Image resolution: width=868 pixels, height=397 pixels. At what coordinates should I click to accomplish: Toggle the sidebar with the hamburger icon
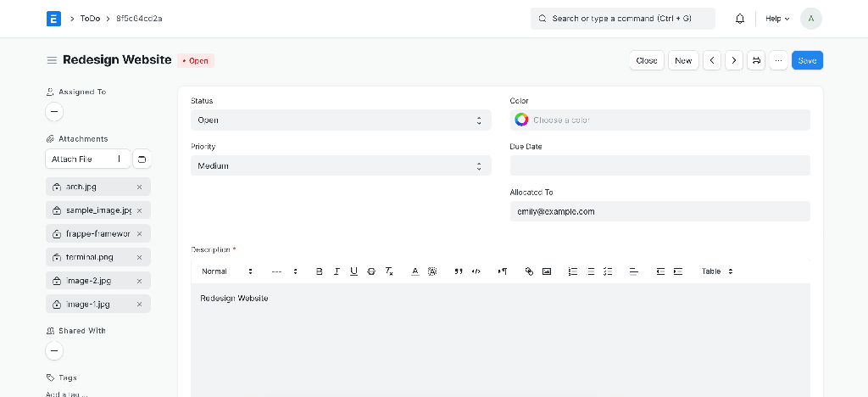(x=52, y=60)
